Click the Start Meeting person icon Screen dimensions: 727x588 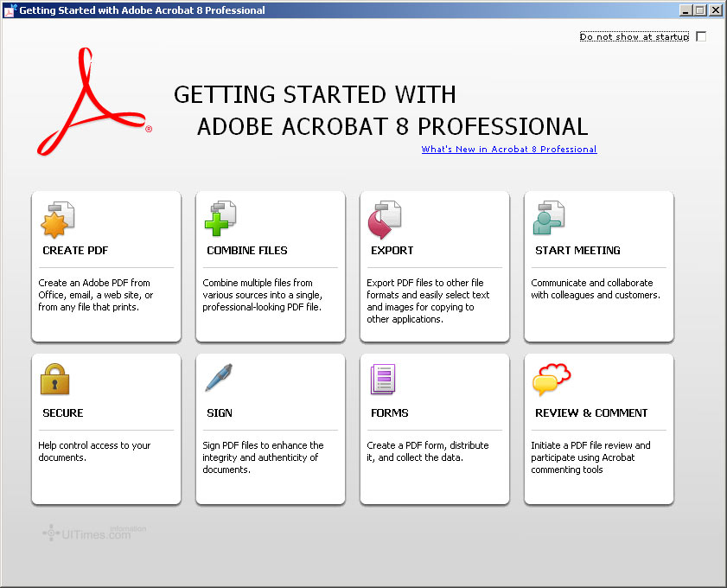pos(549,218)
